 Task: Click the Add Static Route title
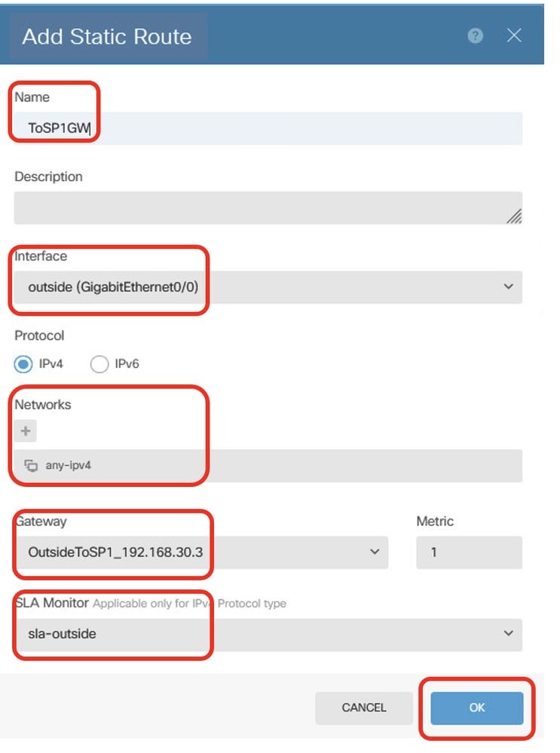[x=106, y=36]
